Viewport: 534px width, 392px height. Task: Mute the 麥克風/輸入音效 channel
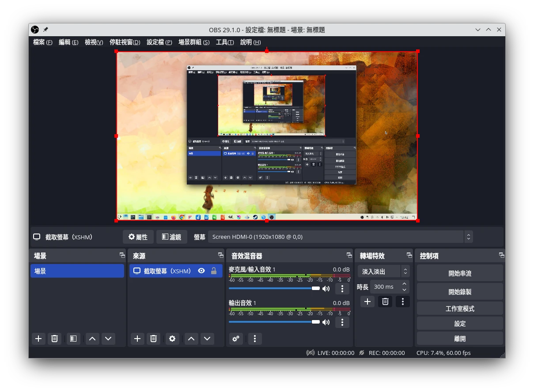coord(326,289)
